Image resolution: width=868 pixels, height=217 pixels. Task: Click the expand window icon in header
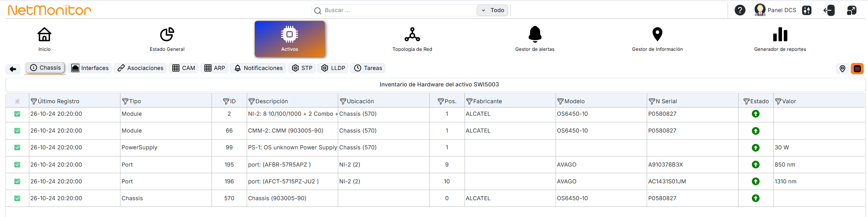pyautogui.click(x=852, y=10)
